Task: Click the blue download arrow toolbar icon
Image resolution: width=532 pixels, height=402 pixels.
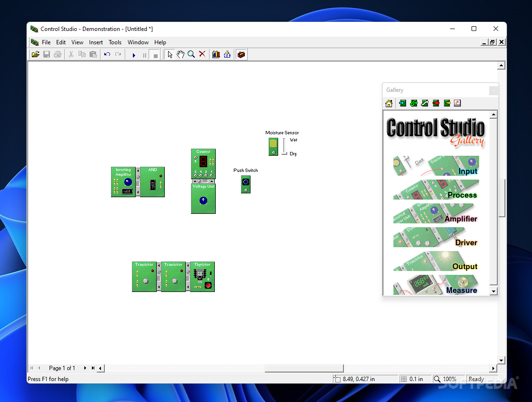Action: [x=227, y=54]
